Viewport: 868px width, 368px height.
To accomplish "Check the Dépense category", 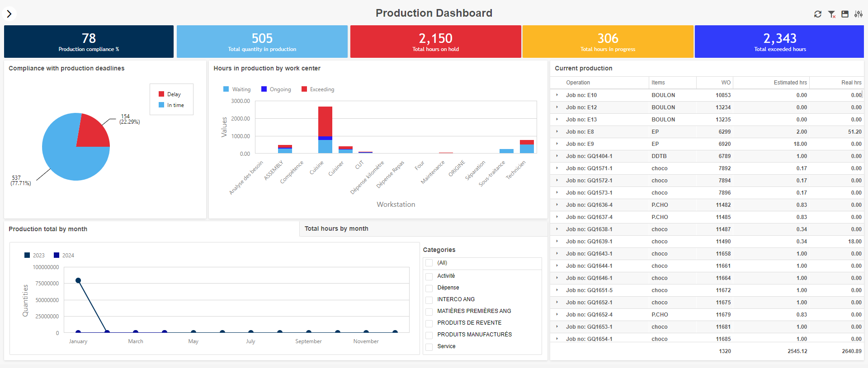I will [x=429, y=288].
